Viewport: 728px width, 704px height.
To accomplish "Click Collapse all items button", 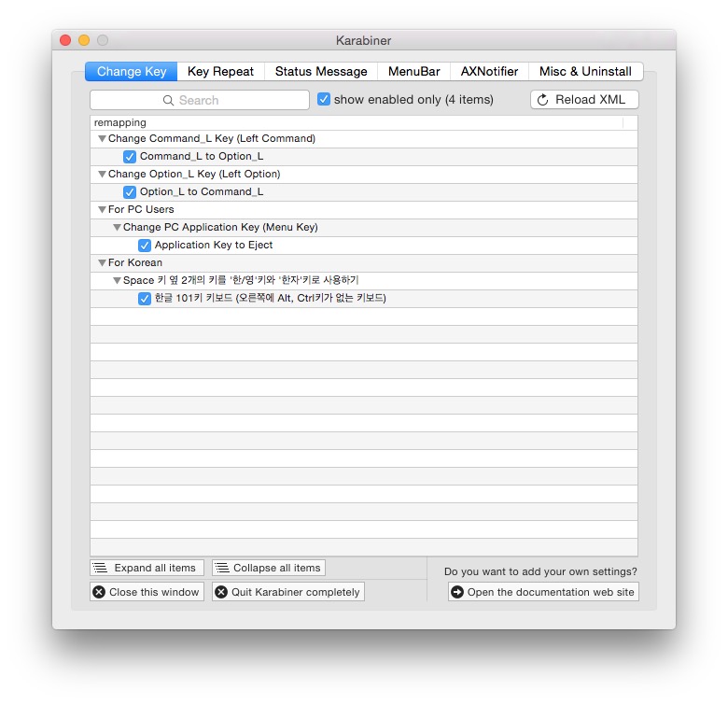I will pyautogui.click(x=269, y=568).
